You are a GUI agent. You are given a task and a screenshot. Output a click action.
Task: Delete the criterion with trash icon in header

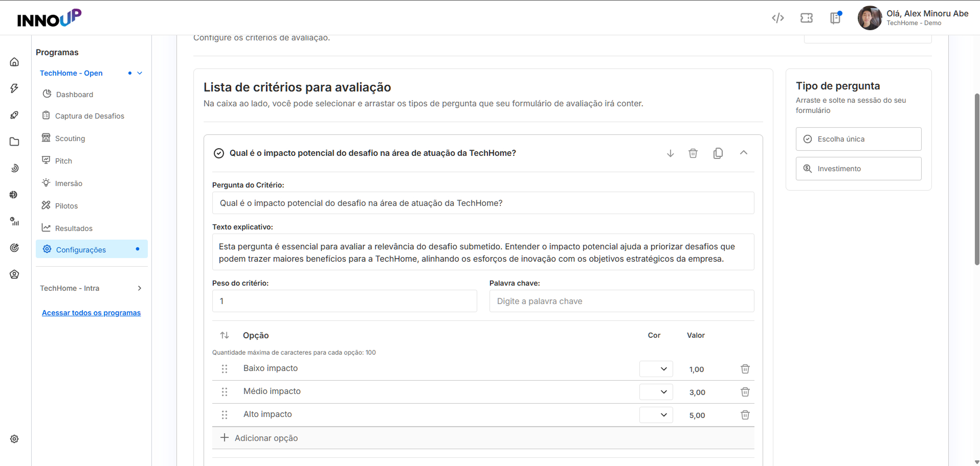click(693, 153)
